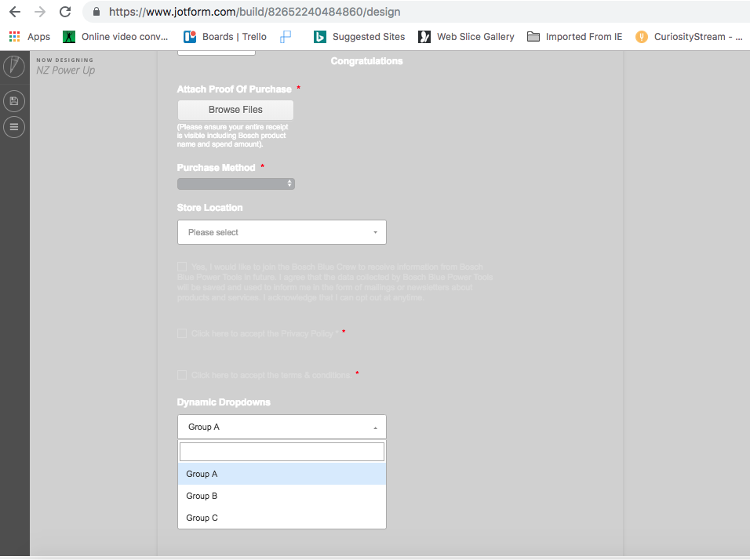750x560 pixels.
Task: Click the dropdown search input field
Action: pos(281,451)
